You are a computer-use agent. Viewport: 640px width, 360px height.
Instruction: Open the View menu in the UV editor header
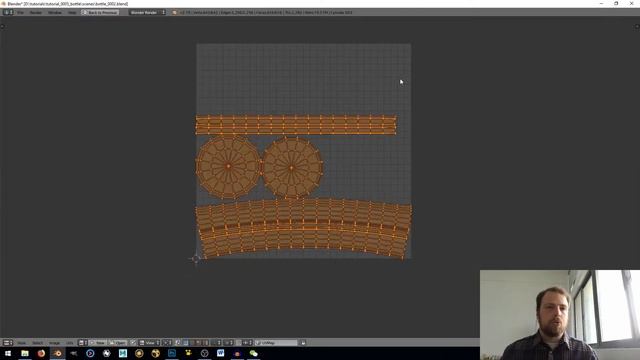(21, 343)
